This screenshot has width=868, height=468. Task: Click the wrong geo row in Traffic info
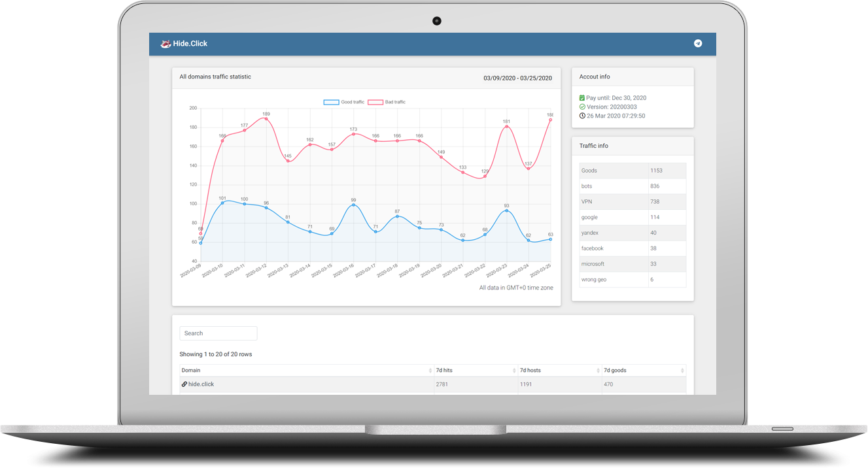(633, 280)
